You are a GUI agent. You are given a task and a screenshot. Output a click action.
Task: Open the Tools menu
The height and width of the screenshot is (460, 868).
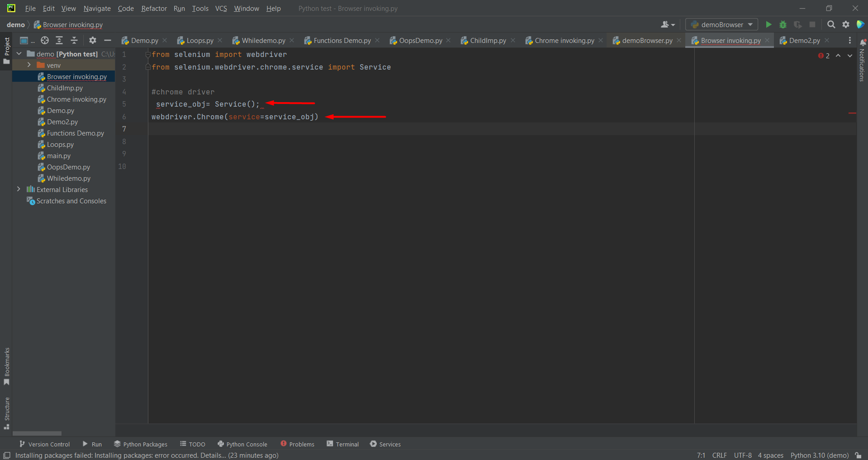coord(200,8)
